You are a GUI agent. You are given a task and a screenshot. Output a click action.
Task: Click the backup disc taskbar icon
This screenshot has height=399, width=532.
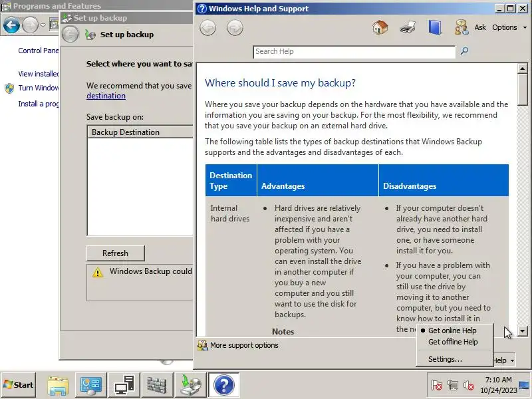(190, 385)
